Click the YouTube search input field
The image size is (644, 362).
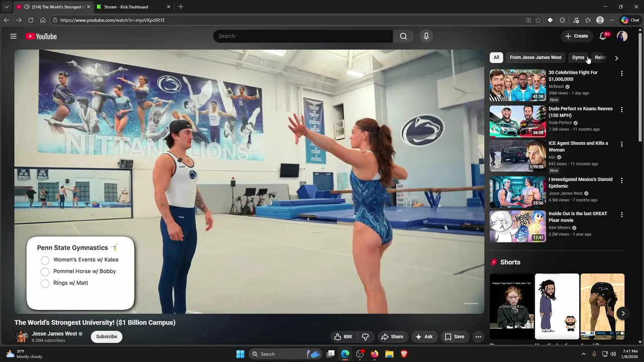click(303, 36)
